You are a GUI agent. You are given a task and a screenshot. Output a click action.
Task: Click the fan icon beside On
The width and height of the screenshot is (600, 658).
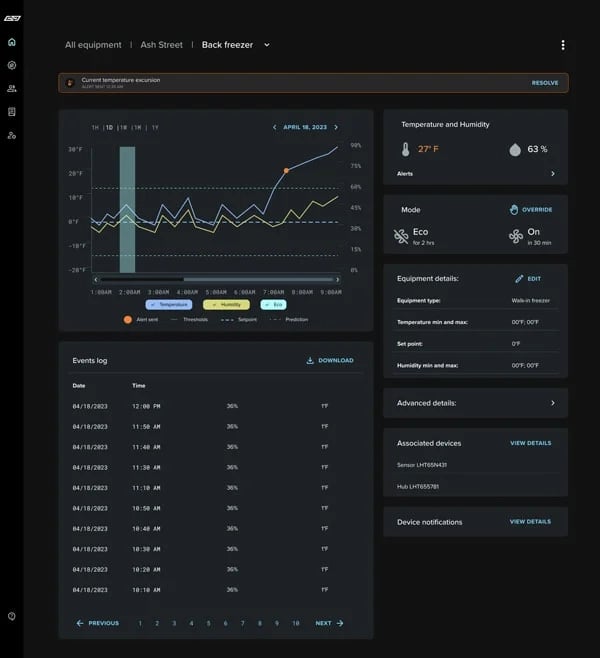(516, 236)
